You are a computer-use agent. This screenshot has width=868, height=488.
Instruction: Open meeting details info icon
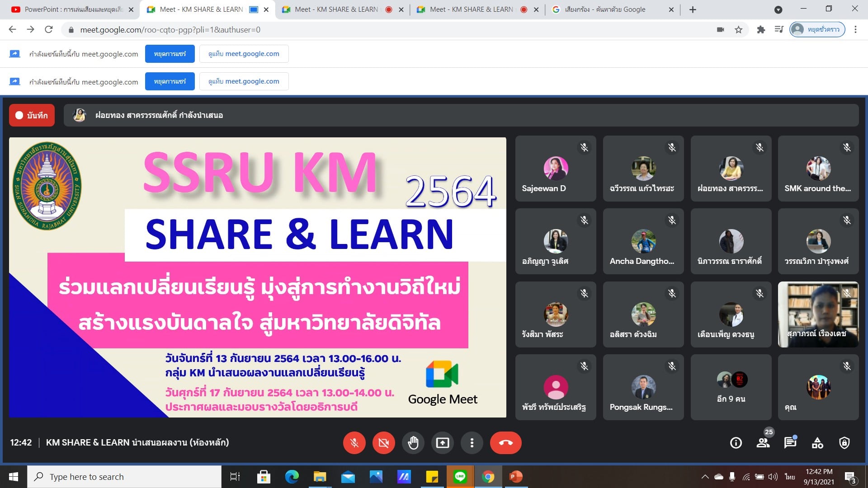pyautogui.click(x=736, y=443)
